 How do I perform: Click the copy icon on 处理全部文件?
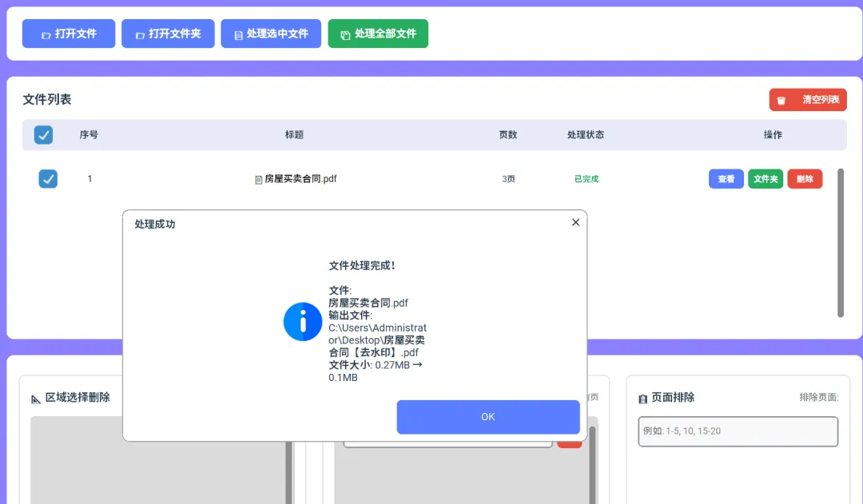(345, 35)
